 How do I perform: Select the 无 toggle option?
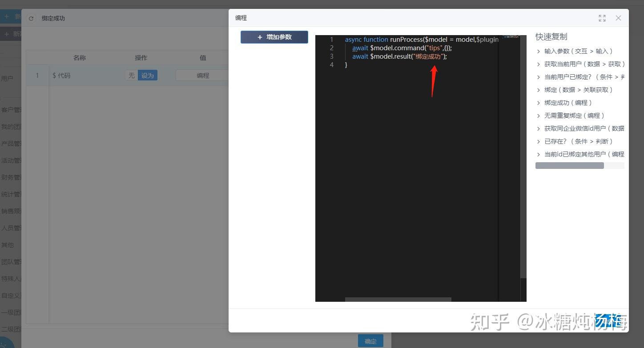point(131,76)
